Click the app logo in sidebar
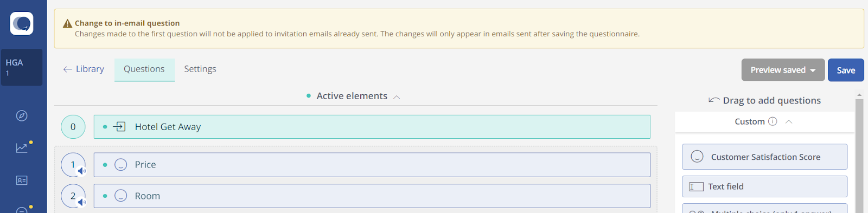Screen dimensions: 868x213 coord(22,23)
